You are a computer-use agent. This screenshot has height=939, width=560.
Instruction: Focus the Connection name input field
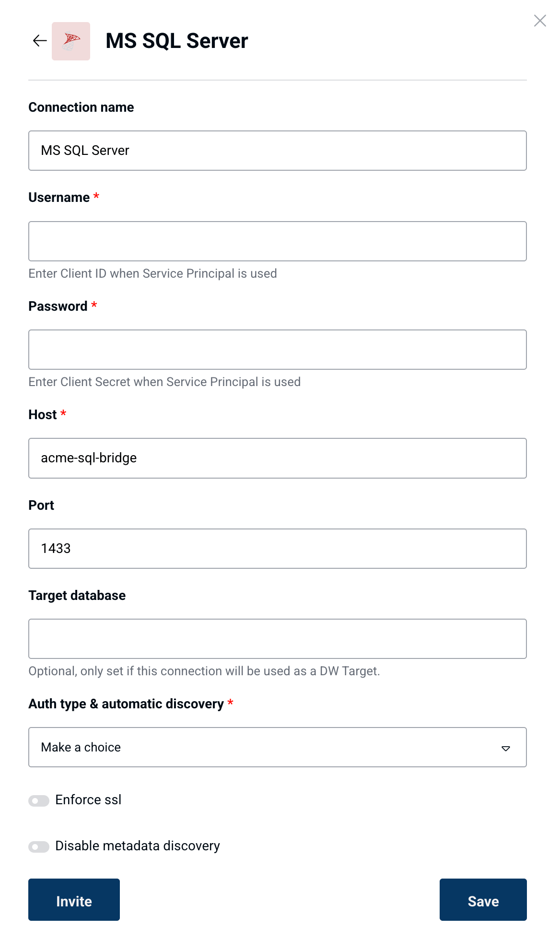278,151
